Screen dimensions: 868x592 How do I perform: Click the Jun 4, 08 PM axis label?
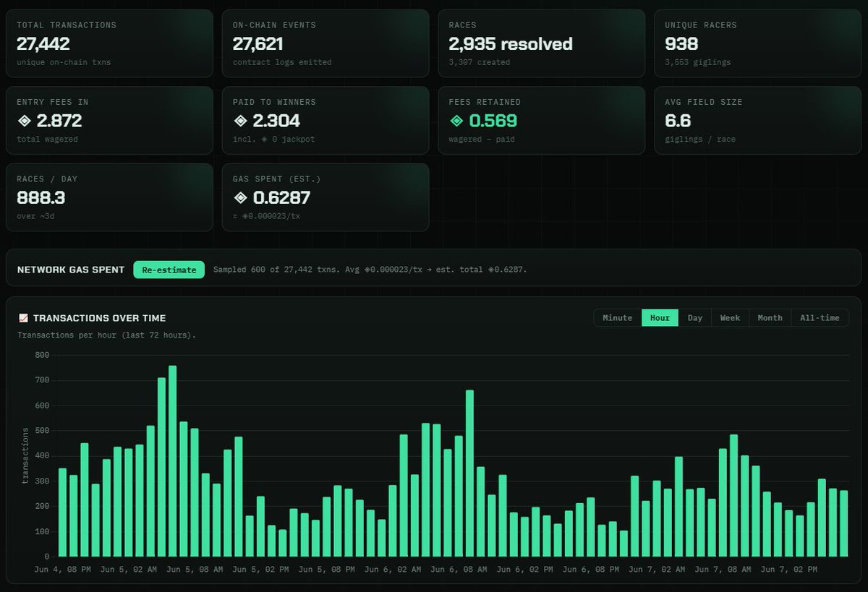61,570
